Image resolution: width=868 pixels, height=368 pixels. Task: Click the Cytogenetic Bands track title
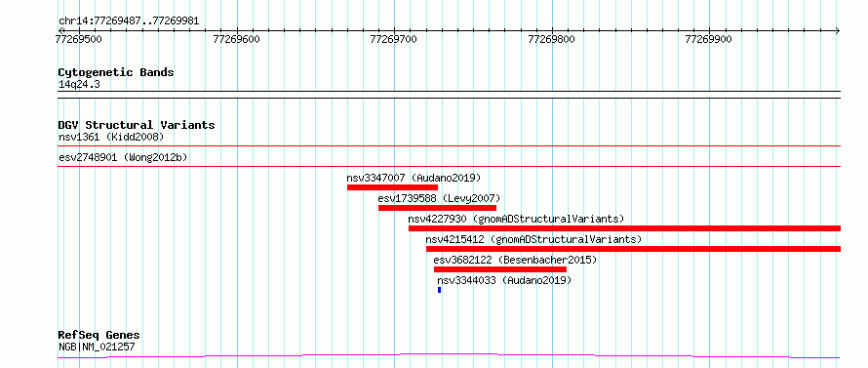point(116,72)
